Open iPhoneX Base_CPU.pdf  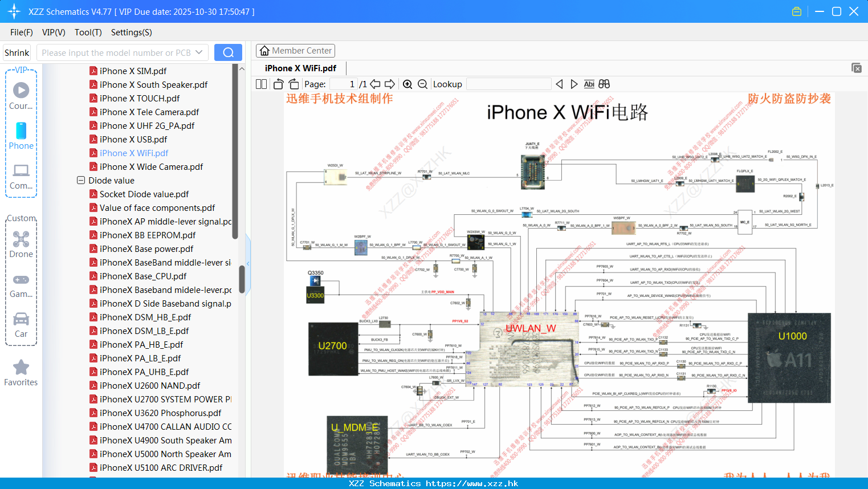143,276
